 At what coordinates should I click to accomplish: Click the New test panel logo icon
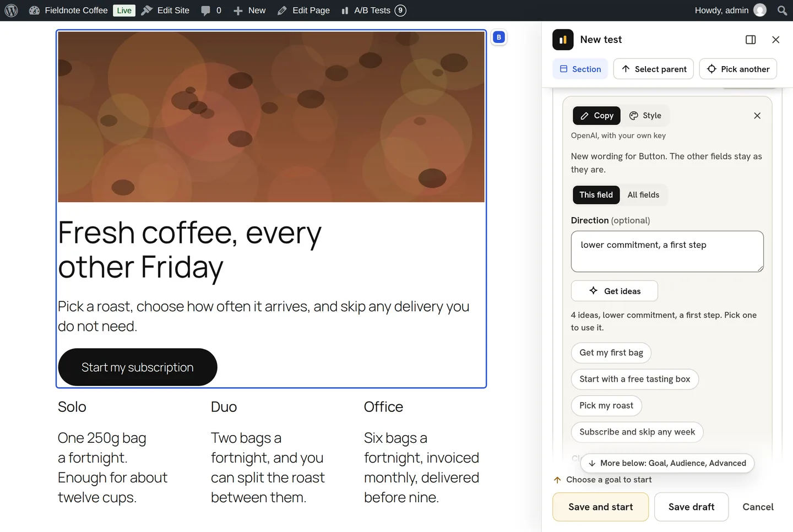point(563,40)
